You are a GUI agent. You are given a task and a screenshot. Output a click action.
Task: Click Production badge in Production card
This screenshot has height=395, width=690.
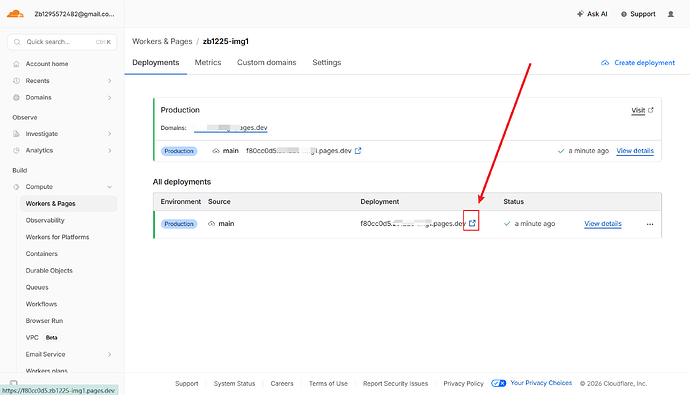coord(179,151)
